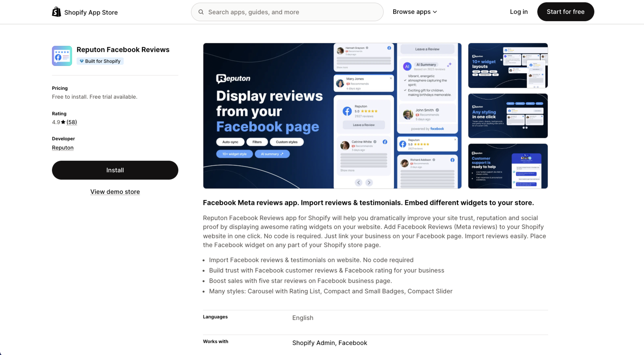The image size is (644, 355).
Task: Click the Pricing heading
Action: pos(60,88)
